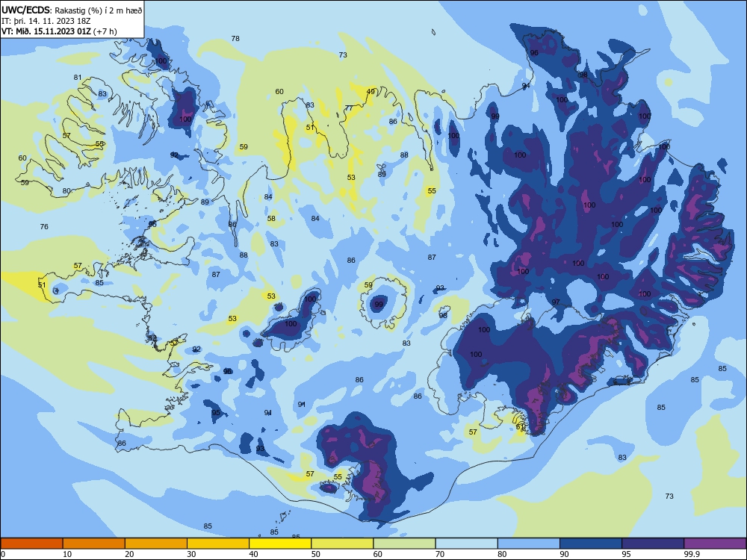This screenshot has height=560, width=747.
Task: Click the '90' legend tick label
Action: click(x=564, y=554)
